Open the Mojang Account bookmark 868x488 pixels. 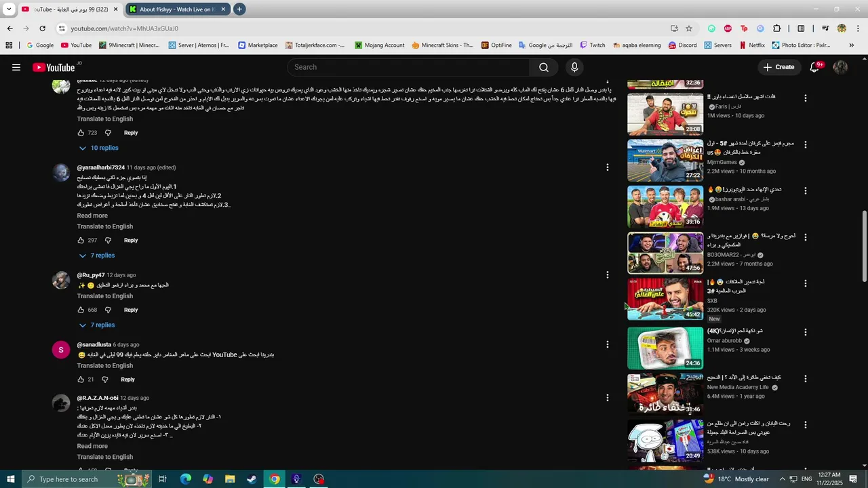coord(379,45)
